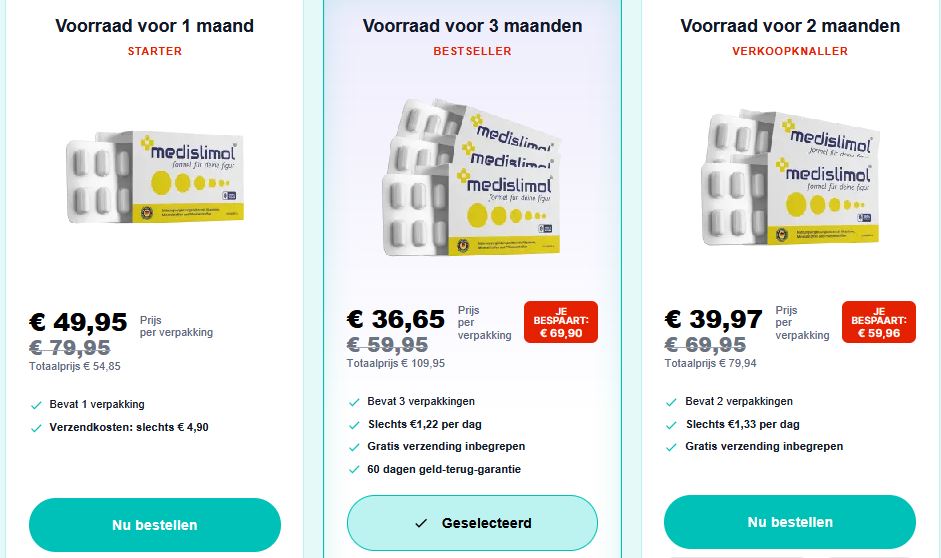This screenshot has width=941, height=558.
Task: Click the 1-month Nu bestellen button
Action: coord(155,524)
